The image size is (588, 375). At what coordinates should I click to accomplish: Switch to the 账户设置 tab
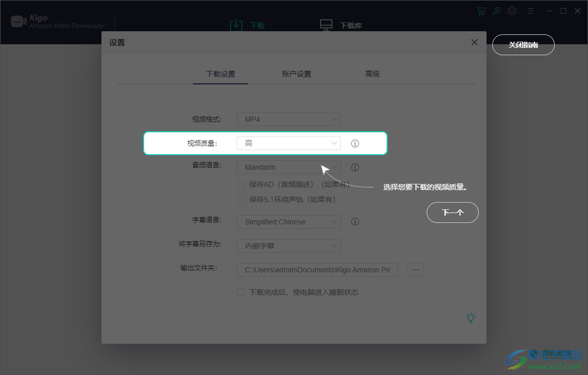point(296,74)
